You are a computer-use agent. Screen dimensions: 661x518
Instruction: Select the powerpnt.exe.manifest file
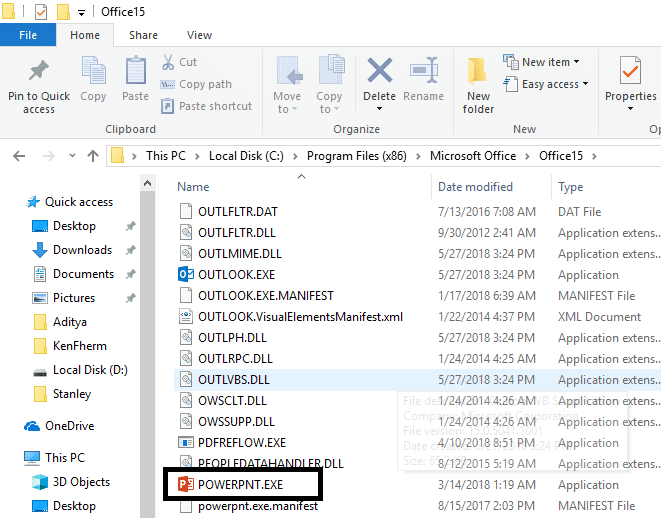point(258,506)
